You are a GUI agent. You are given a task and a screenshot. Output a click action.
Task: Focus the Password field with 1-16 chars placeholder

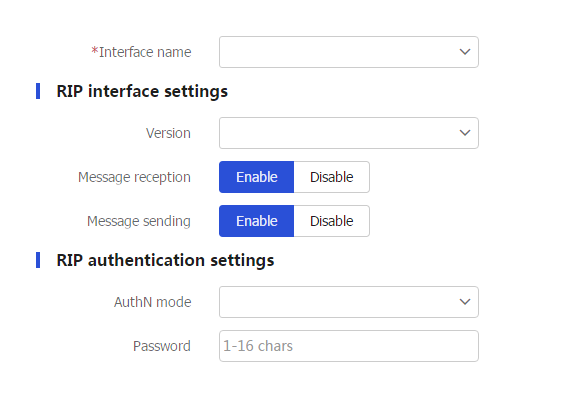[349, 346]
